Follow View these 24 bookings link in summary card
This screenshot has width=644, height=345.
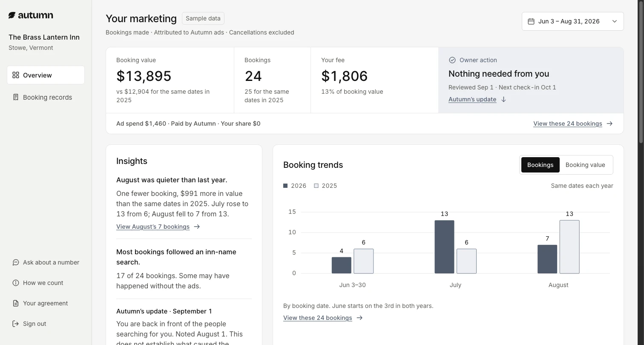(568, 124)
